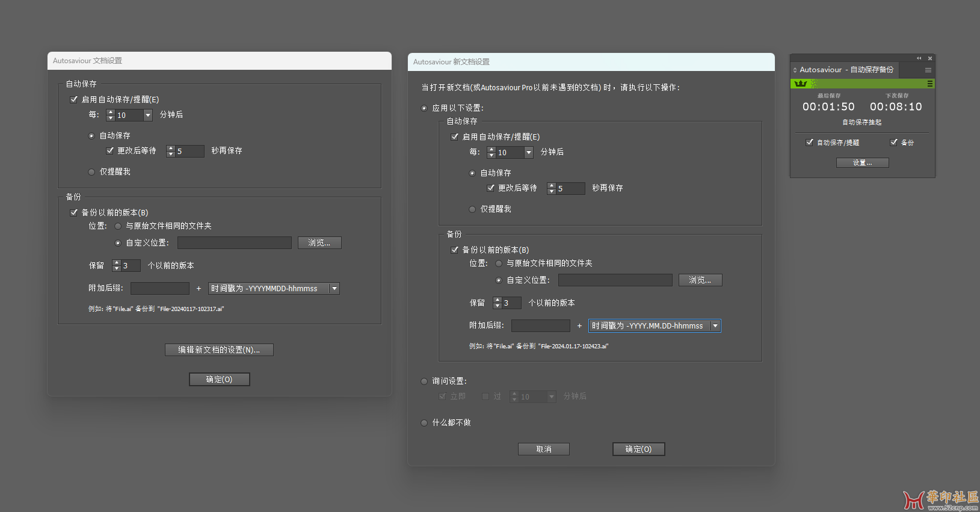Screen dimensions: 980x512
Task: Select 询问设置 radio option
Action: point(424,381)
